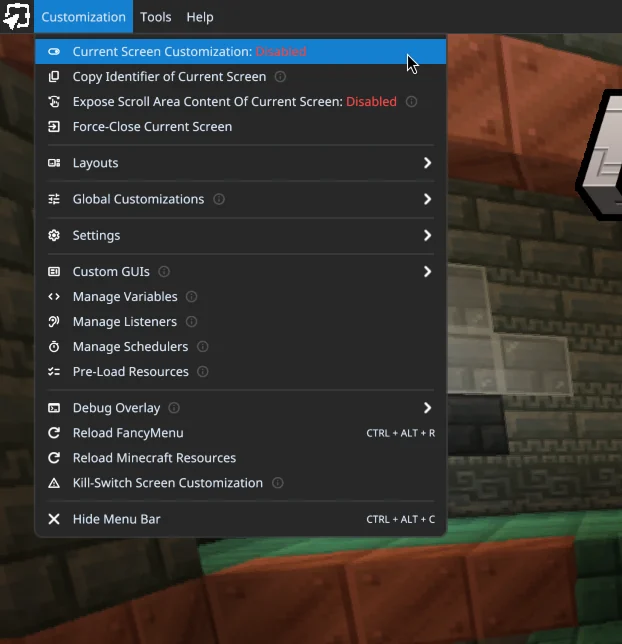This screenshot has height=644, width=622.
Task: Click the ear icon beside Manage Listeners
Action: [54, 322]
